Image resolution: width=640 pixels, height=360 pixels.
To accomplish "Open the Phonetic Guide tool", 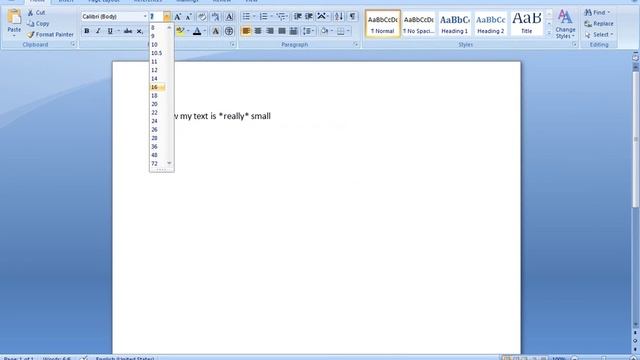I will pyautogui.click(x=215, y=17).
